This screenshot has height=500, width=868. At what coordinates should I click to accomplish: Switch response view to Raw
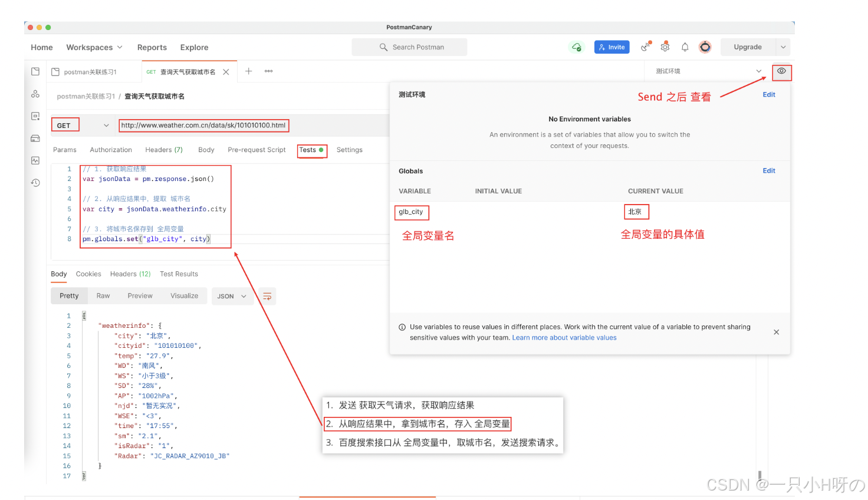(x=103, y=296)
